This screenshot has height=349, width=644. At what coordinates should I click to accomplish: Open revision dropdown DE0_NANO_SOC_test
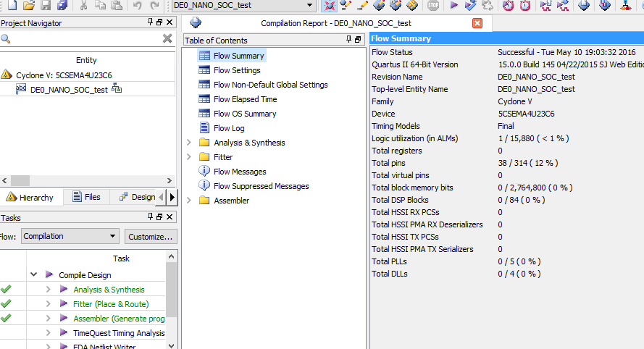pos(309,5)
